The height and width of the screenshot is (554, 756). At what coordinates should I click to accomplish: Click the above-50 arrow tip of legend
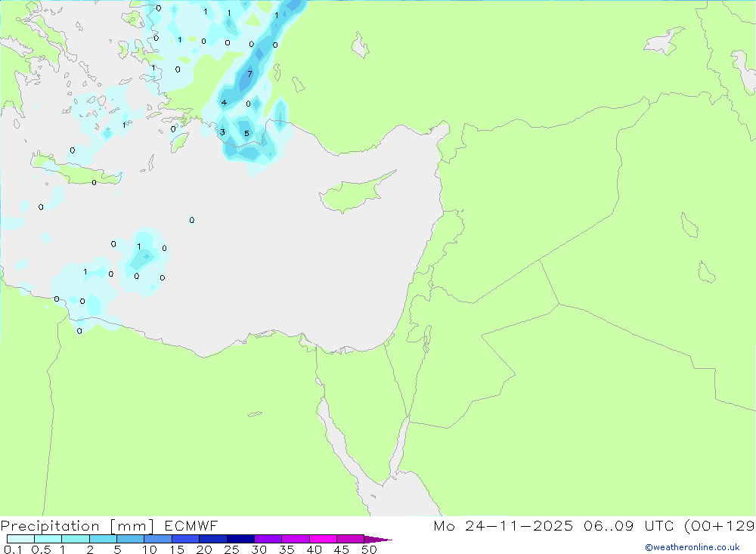pos(378,539)
